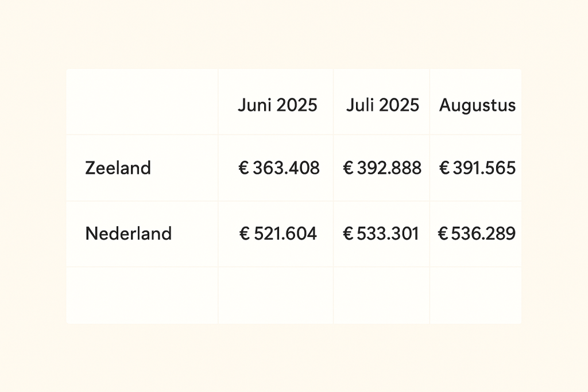Screen dimensions: 588x392
Task: Click the empty bottom cell under Juli 2025
Action: (381, 295)
